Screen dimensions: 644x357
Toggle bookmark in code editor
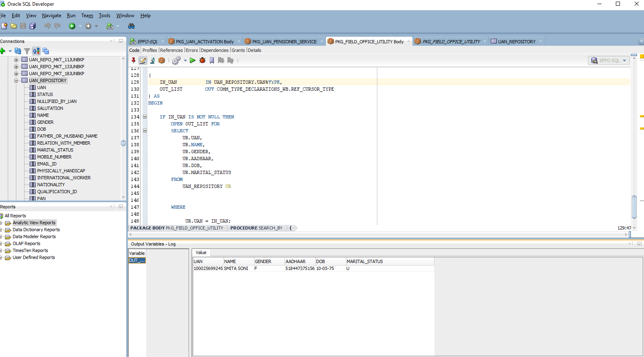pyautogui.click(x=212, y=60)
